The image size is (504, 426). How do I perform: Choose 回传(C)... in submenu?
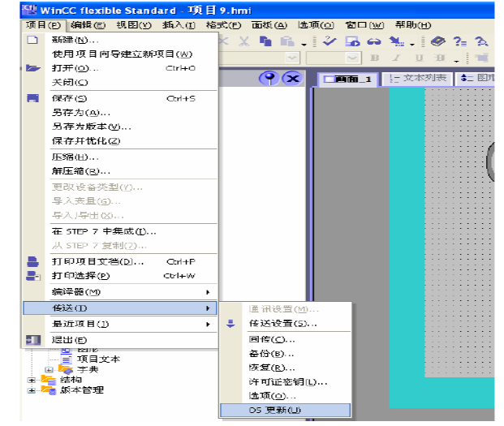click(286, 339)
